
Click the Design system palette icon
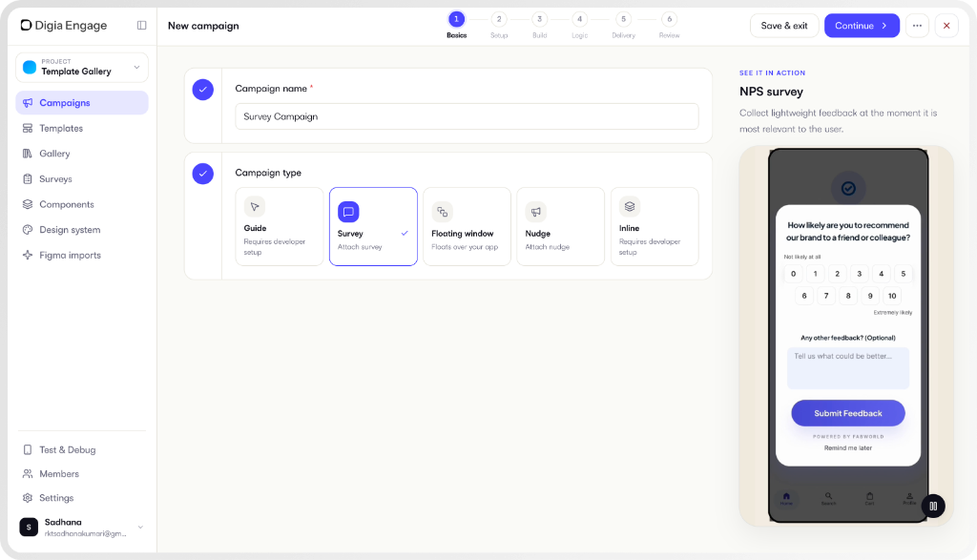click(28, 230)
